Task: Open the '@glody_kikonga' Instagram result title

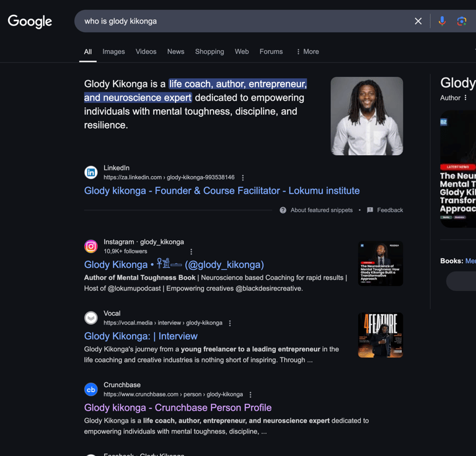Action: pyautogui.click(x=174, y=265)
